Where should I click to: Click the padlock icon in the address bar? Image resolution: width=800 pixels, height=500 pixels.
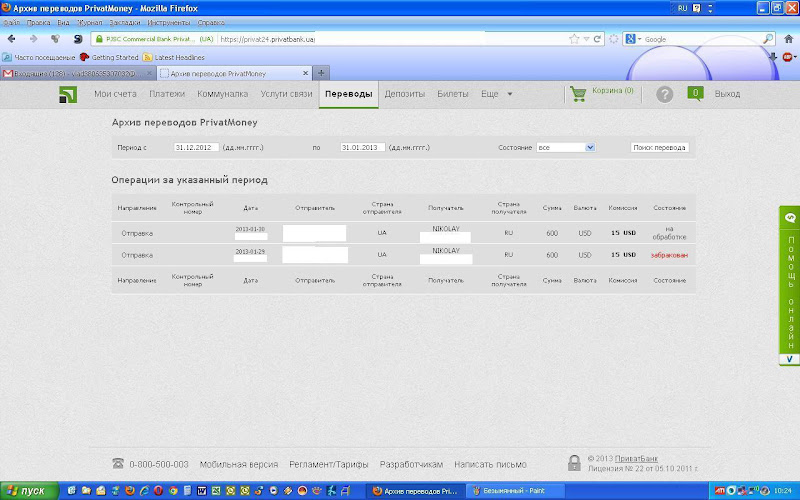(99, 39)
